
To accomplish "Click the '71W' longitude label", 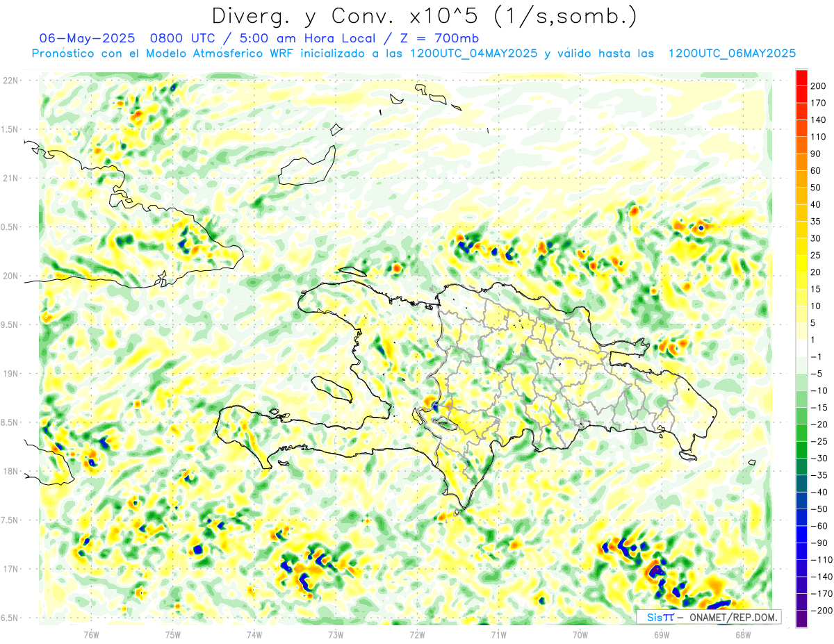I will coord(498,634).
